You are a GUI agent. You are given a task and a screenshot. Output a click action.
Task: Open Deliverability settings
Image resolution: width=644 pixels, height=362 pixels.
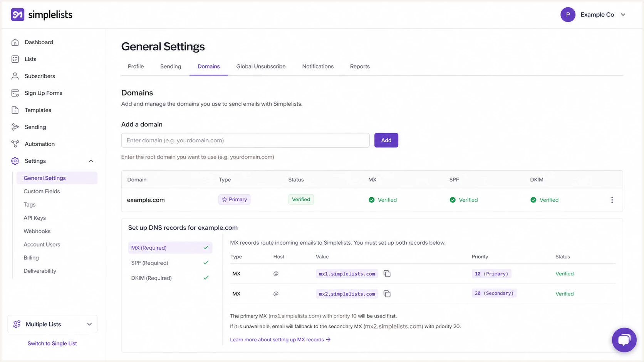tap(40, 271)
